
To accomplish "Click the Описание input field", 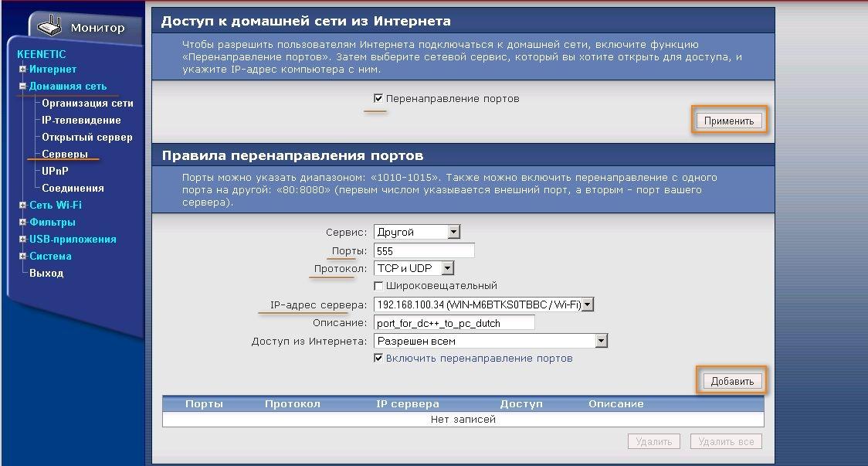I will [x=454, y=323].
